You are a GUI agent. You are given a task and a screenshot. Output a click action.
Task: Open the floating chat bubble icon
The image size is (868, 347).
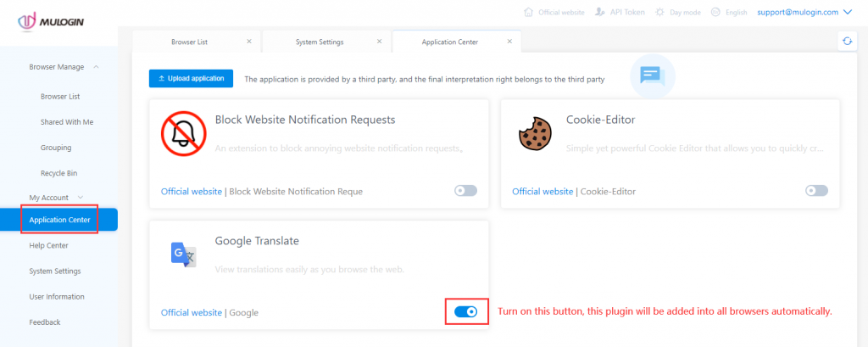point(652,76)
